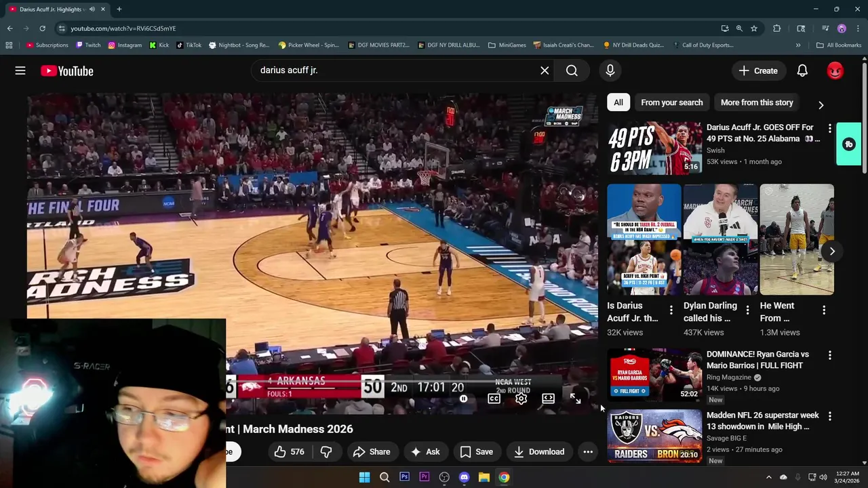The image size is (868, 488).
Task: Open video player settings gear
Action: (521, 399)
